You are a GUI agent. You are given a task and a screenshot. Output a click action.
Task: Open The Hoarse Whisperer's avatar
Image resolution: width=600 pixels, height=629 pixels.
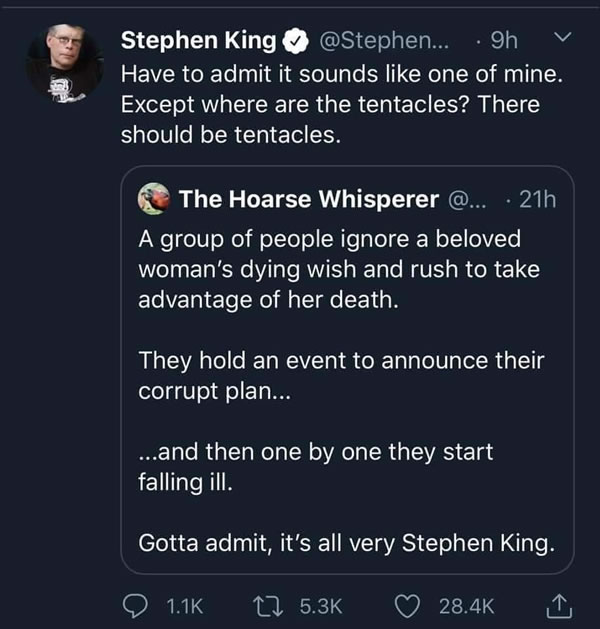coord(153,199)
